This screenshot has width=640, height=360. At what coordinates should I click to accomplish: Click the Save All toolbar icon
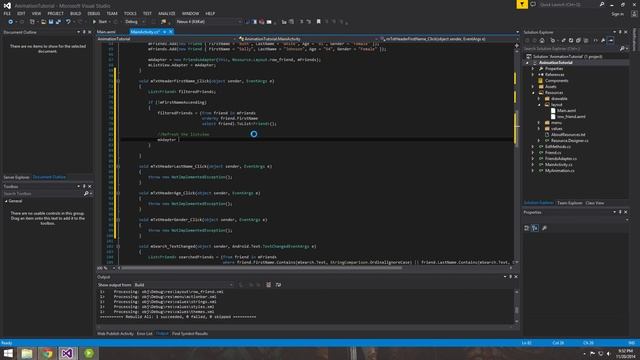(58, 22)
